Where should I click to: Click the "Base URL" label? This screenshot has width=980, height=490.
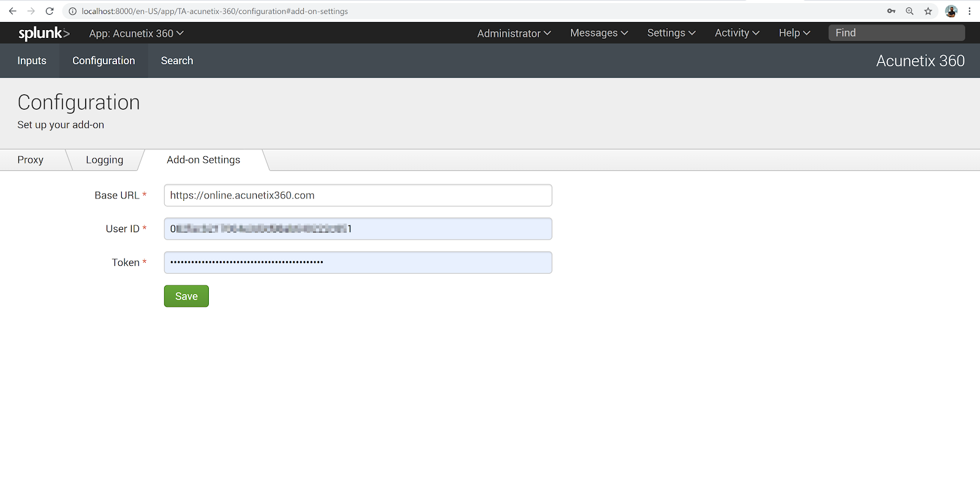click(x=117, y=195)
